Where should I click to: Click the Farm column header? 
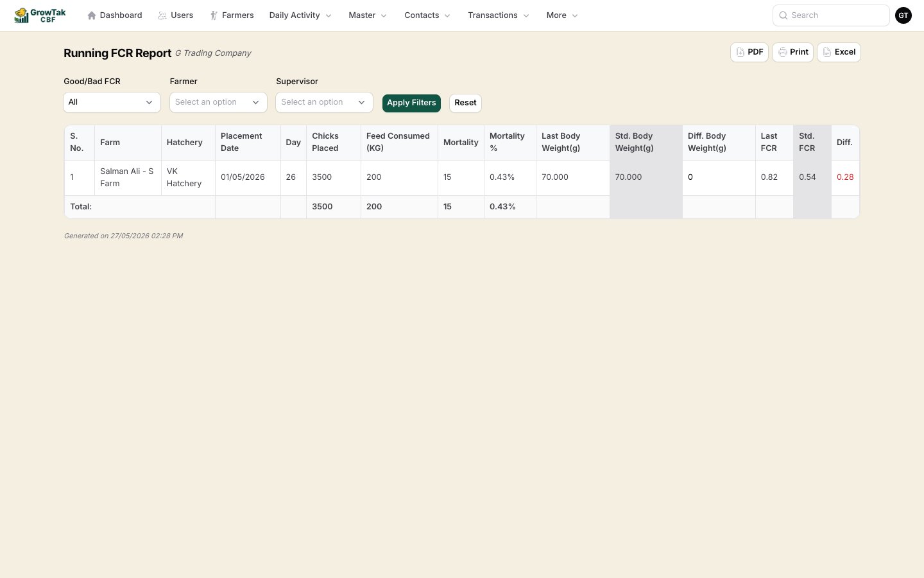pos(128,143)
